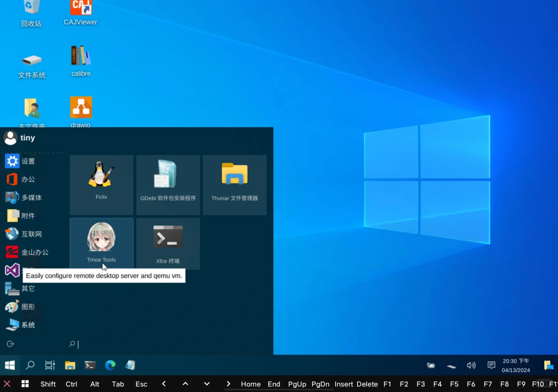
Task: Open the 互联网 internet category
Action: click(24, 234)
